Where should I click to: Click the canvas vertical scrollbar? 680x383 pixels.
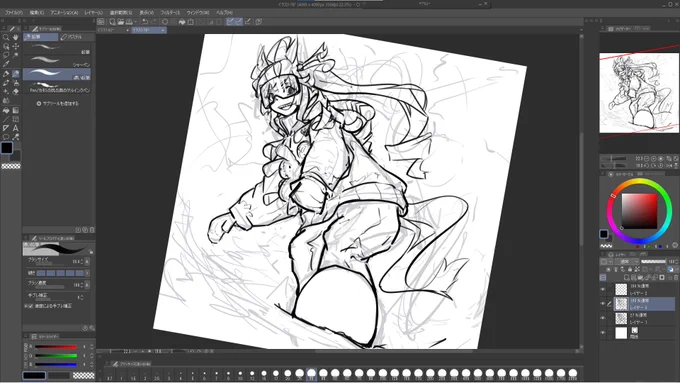pos(582,190)
